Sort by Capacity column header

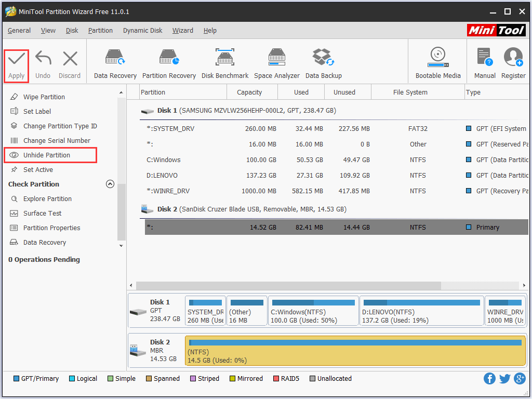[252, 92]
